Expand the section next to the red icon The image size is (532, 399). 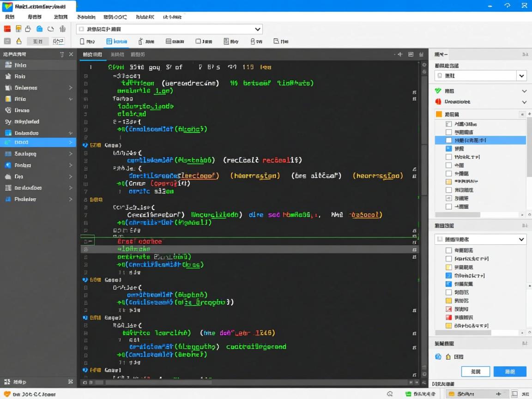[x=524, y=102]
